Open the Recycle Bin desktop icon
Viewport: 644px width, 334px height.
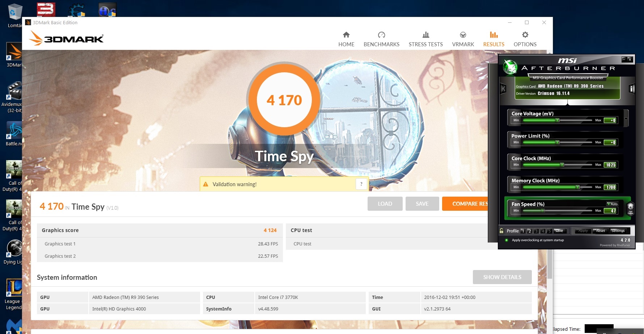(x=15, y=16)
